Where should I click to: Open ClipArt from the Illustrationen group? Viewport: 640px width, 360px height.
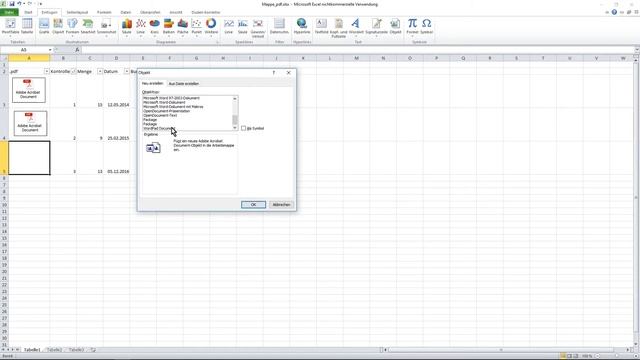(58, 26)
